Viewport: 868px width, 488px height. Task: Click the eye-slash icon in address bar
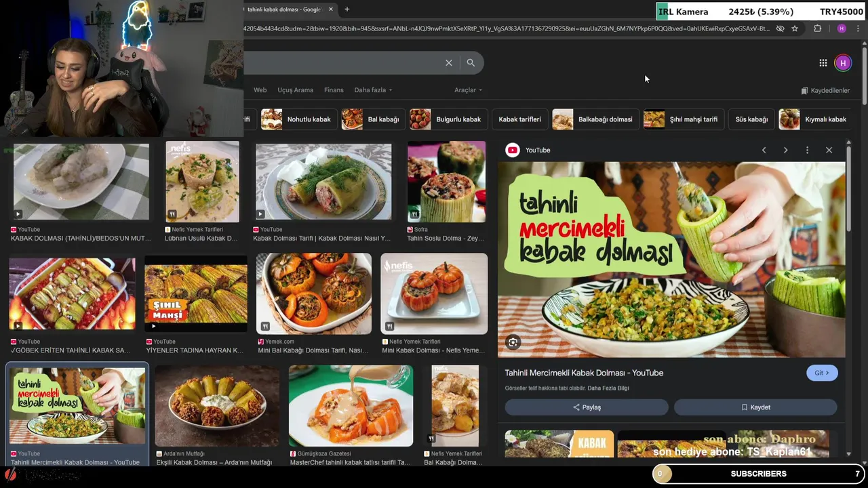point(780,28)
